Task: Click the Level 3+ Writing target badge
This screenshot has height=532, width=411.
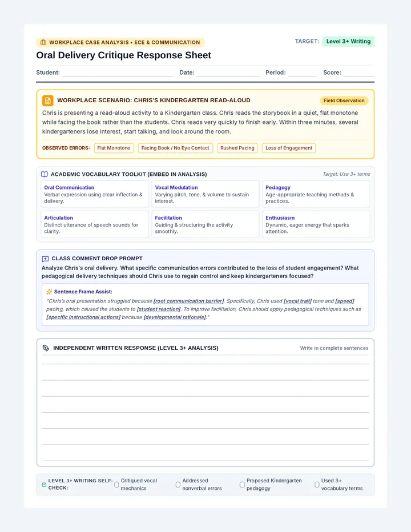Action: coord(348,42)
